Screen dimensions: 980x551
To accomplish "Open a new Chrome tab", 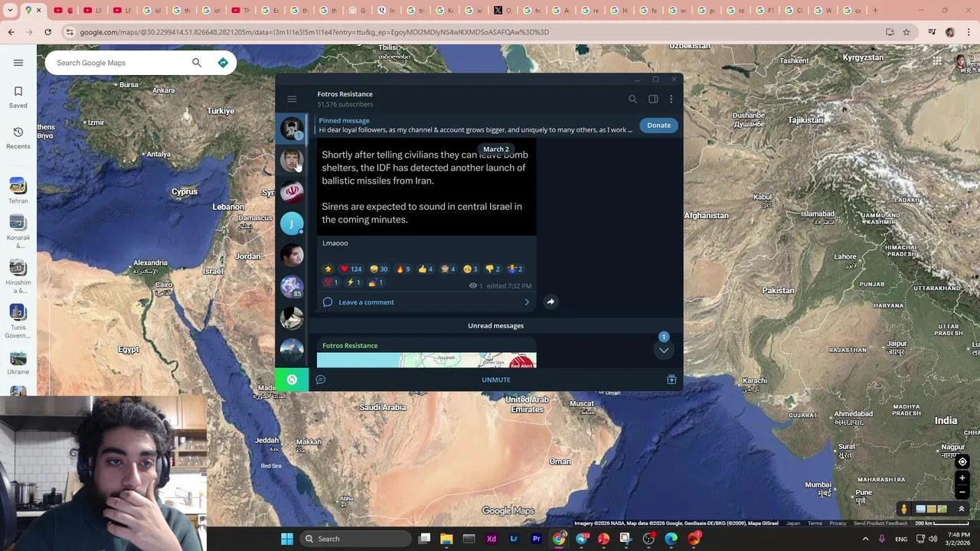I will point(875,11).
